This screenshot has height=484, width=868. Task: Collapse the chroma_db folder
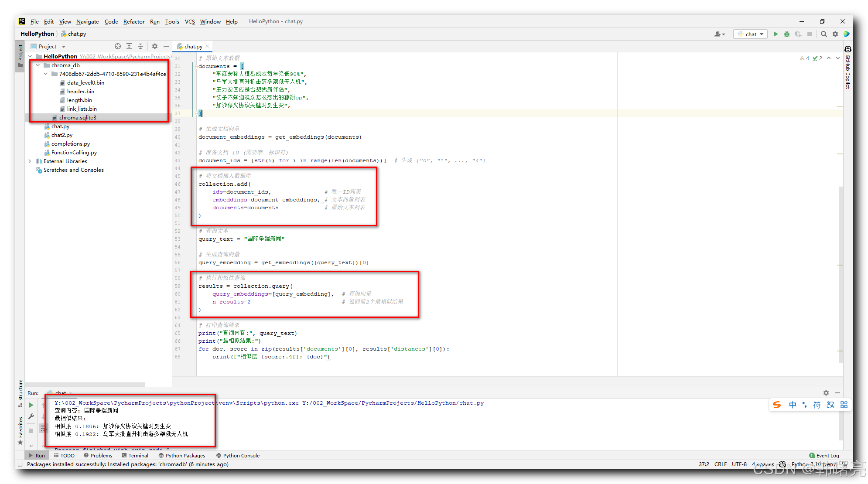pyautogui.click(x=38, y=65)
